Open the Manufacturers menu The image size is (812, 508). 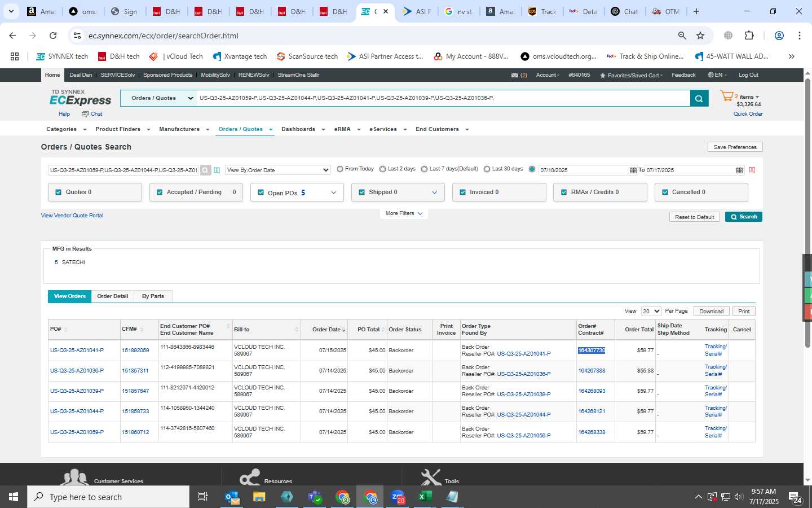[x=184, y=129]
